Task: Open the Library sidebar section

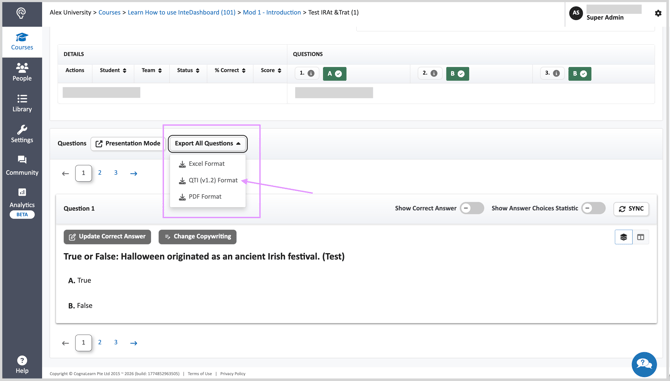Action: (22, 103)
